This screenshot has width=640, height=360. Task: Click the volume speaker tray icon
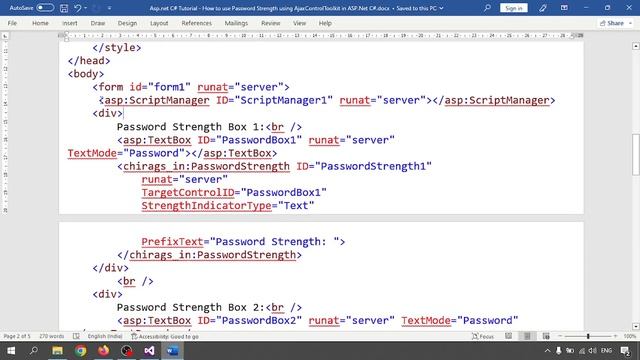point(593,351)
